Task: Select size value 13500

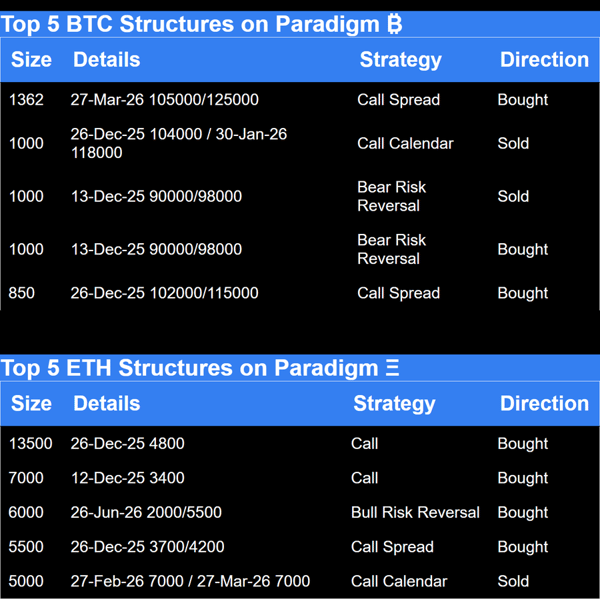Action: [31, 444]
